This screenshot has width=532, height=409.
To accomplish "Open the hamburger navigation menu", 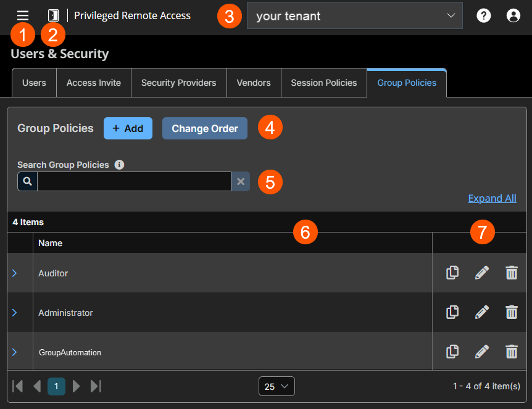I will coord(23,15).
